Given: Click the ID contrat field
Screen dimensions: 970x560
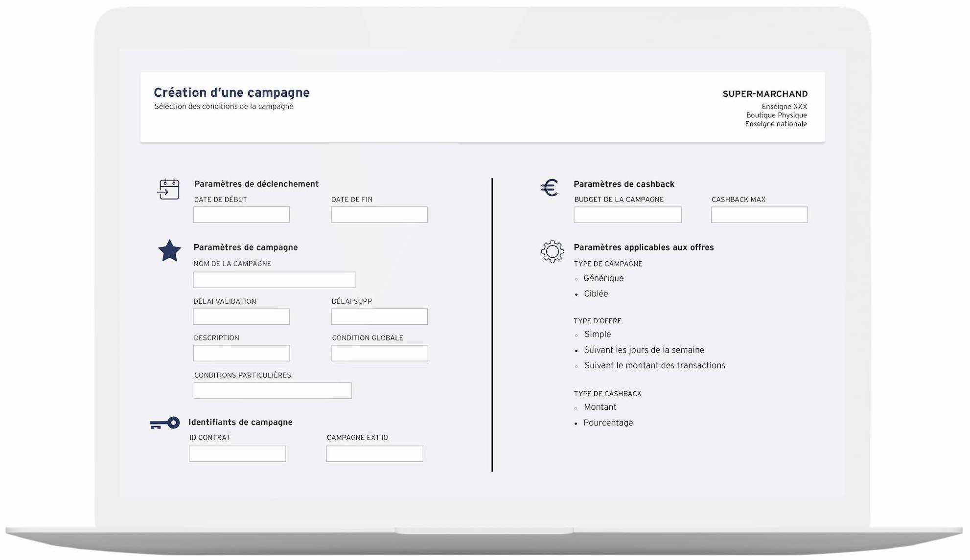Looking at the screenshot, I should click(237, 454).
